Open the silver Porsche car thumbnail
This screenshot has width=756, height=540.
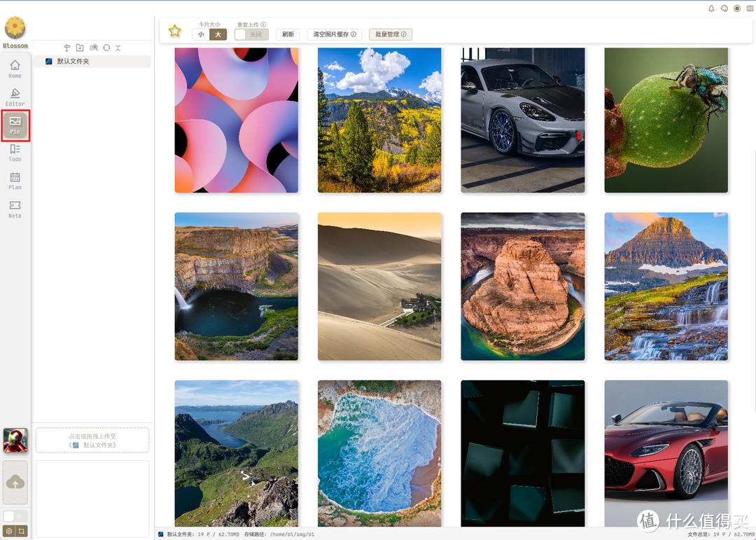click(x=522, y=120)
